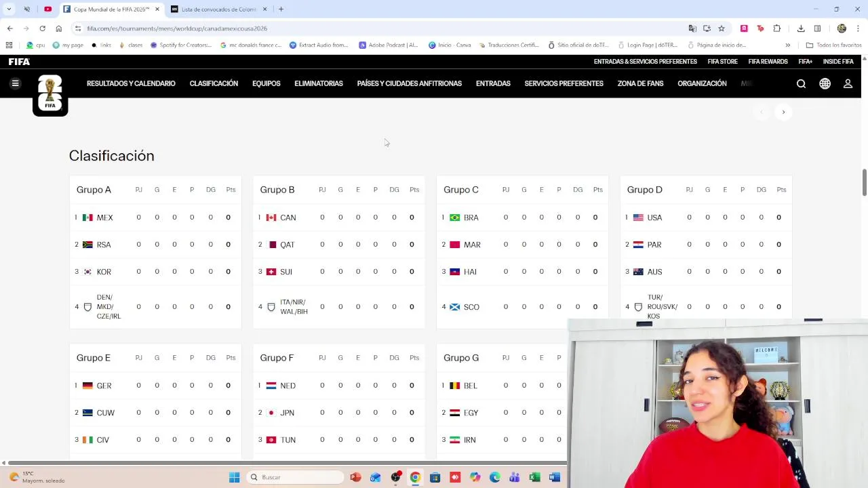Open the Adobe Podcast bookmark

tap(389, 45)
